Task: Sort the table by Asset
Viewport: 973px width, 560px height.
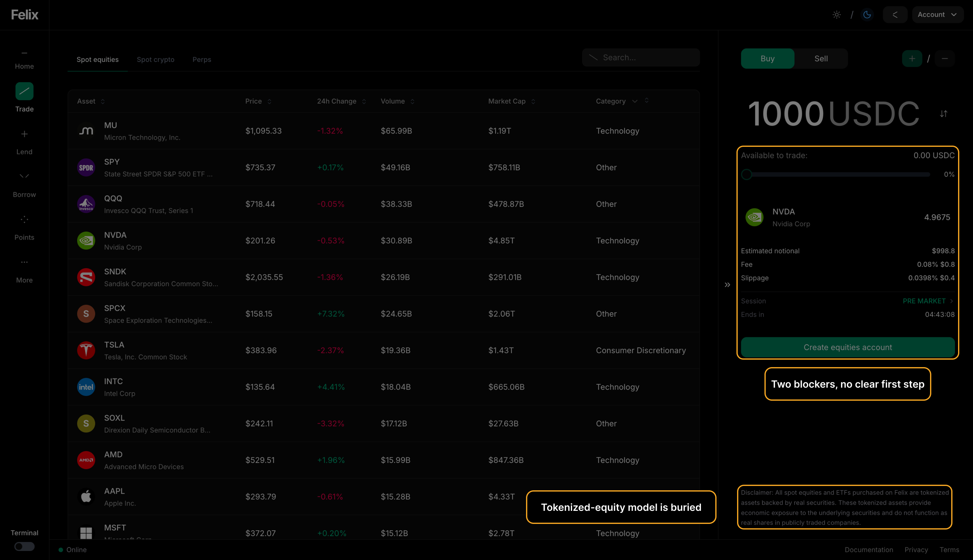Action: click(x=91, y=101)
